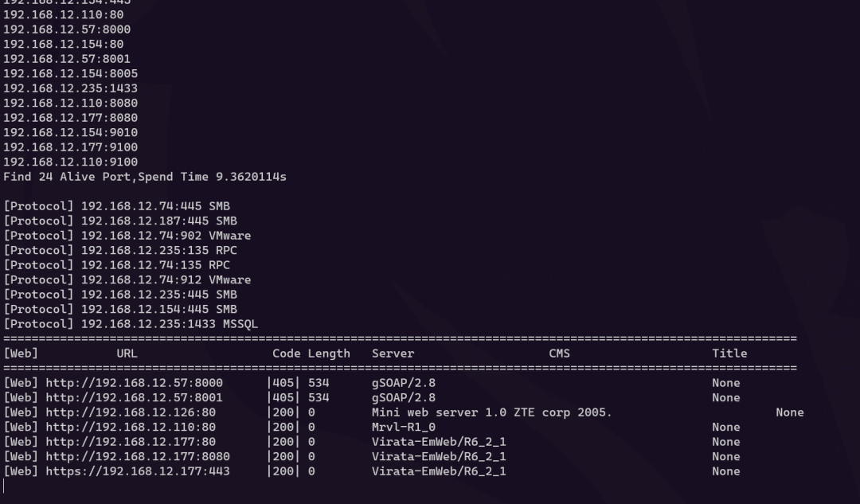This screenshot has width=860, height=504.
Task: Open the http://192.168.12.126:80 URL
Action: point(131,412)
